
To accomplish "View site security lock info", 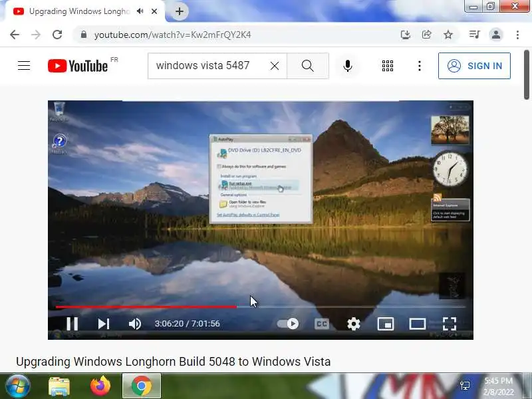I will [84, 35].
